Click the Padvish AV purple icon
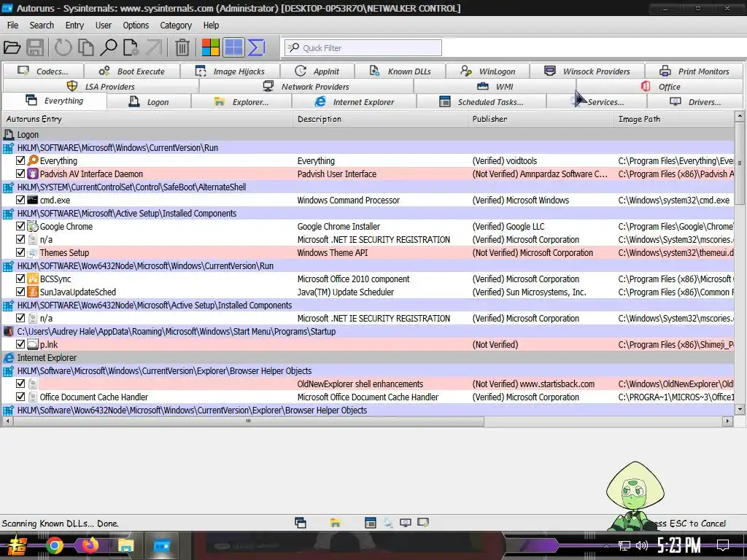This screenshot has width=747, height=560. click(x=33, y=174)
